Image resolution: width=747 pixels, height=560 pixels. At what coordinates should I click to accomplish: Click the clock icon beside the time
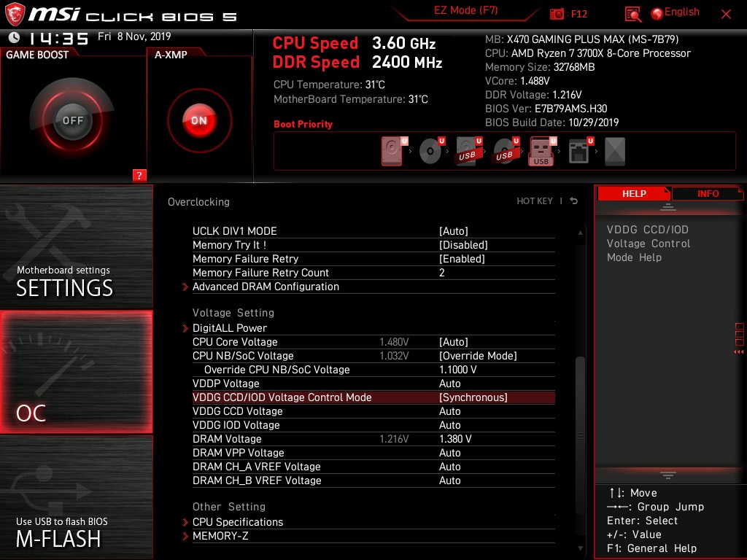click(x=14, y=37)
